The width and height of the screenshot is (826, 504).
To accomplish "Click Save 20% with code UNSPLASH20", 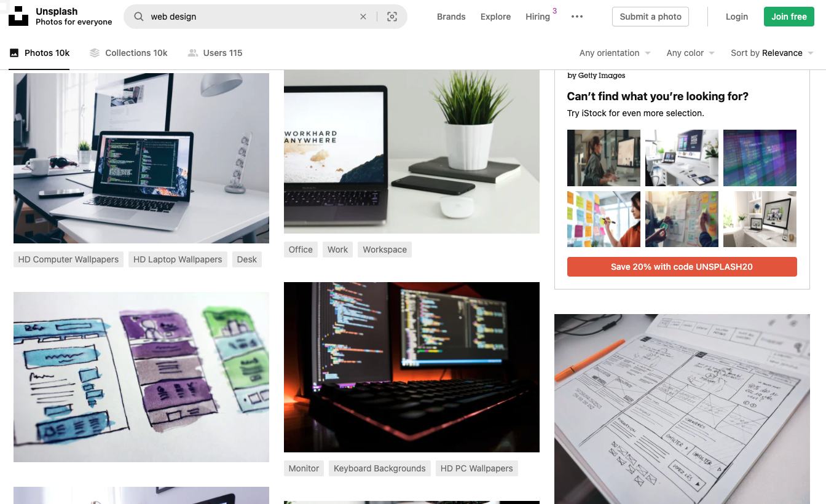I will coord(682,267).
